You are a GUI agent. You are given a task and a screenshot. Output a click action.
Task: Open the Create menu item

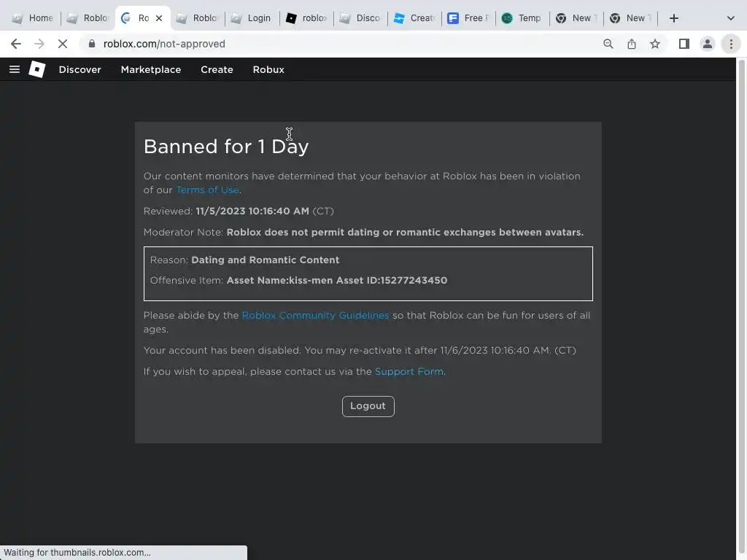click(217, 69)
